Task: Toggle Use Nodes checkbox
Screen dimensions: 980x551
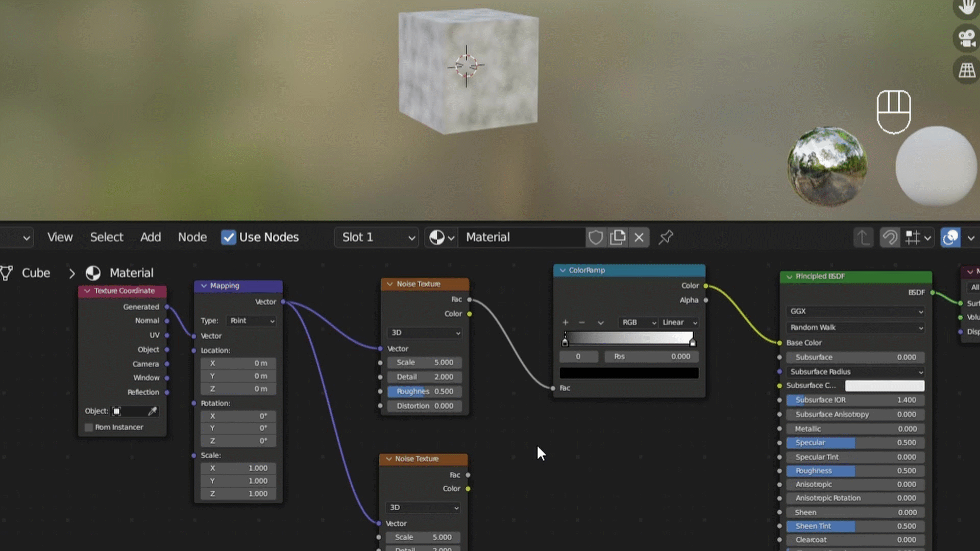Action: tap(228, 237)
